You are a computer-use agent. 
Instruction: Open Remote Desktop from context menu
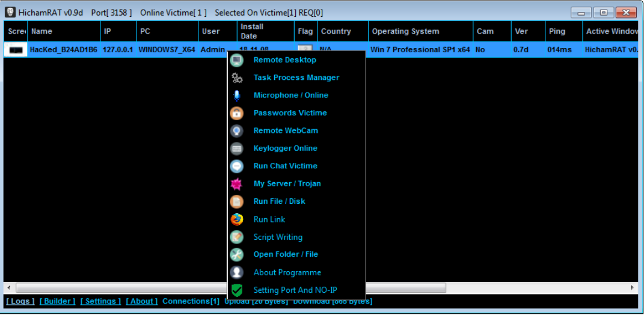(284, 60)
